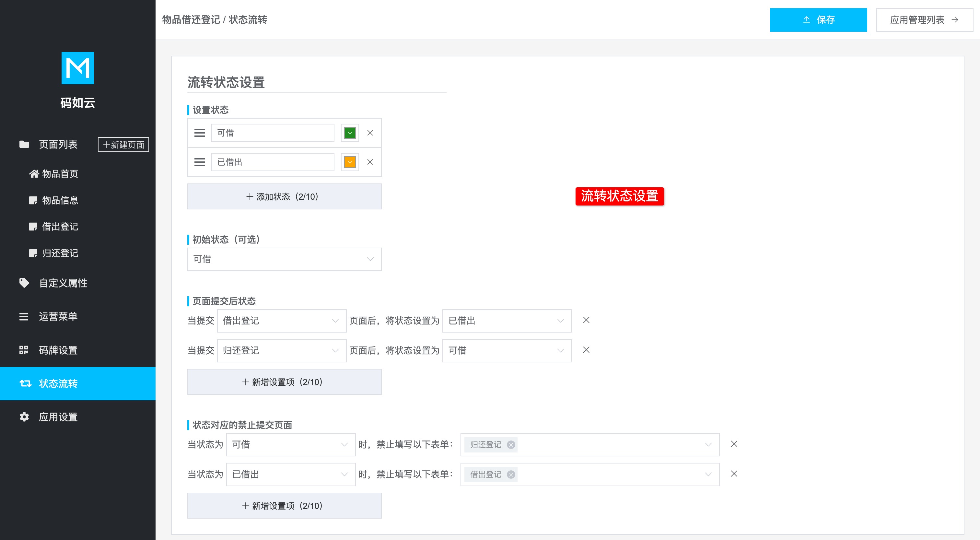
Task: Click the 新建页面 button
Action: [123, 145]
